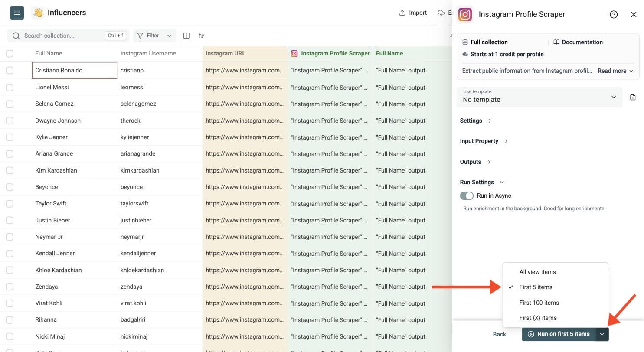Check the Selena Gomez row checkbox

10,104
